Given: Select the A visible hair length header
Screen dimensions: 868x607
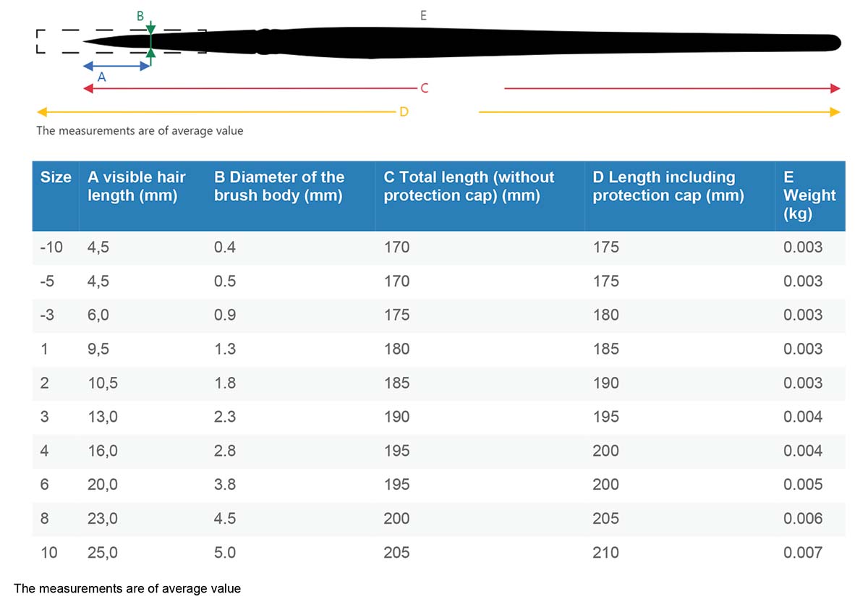Looking at the screenshot, I should 137,186.
